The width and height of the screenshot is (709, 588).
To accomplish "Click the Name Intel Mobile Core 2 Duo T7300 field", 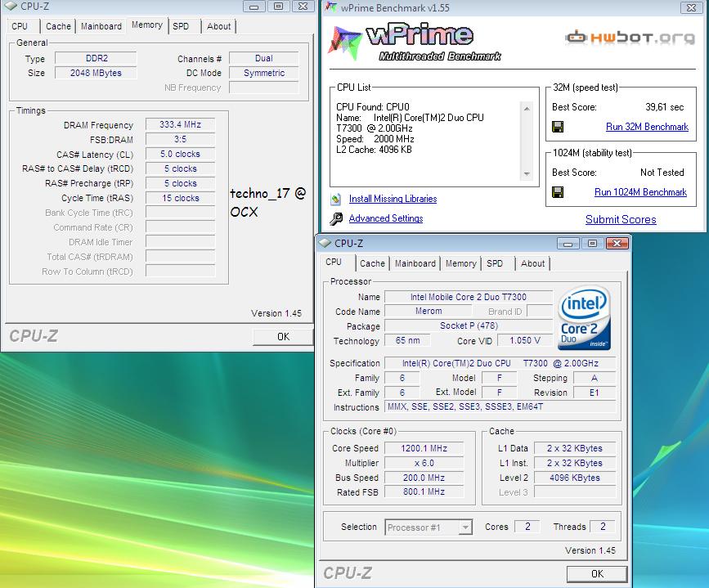I will (469, 297).
